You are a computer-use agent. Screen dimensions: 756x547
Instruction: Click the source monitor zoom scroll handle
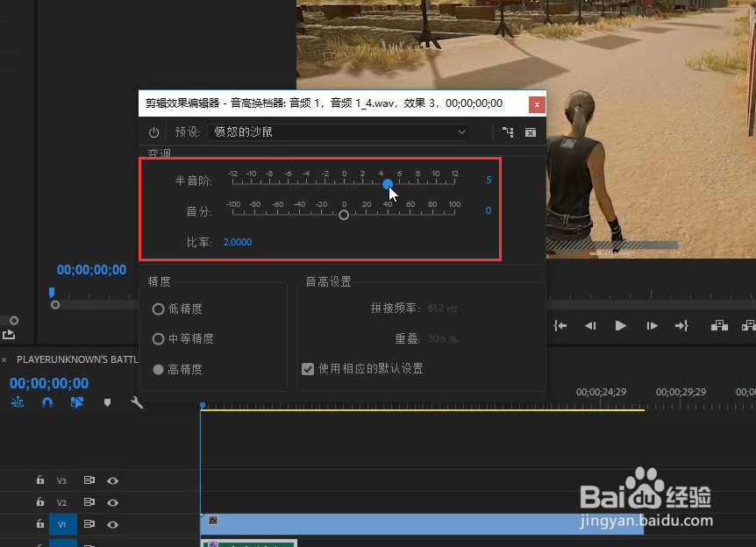point(55,305)
